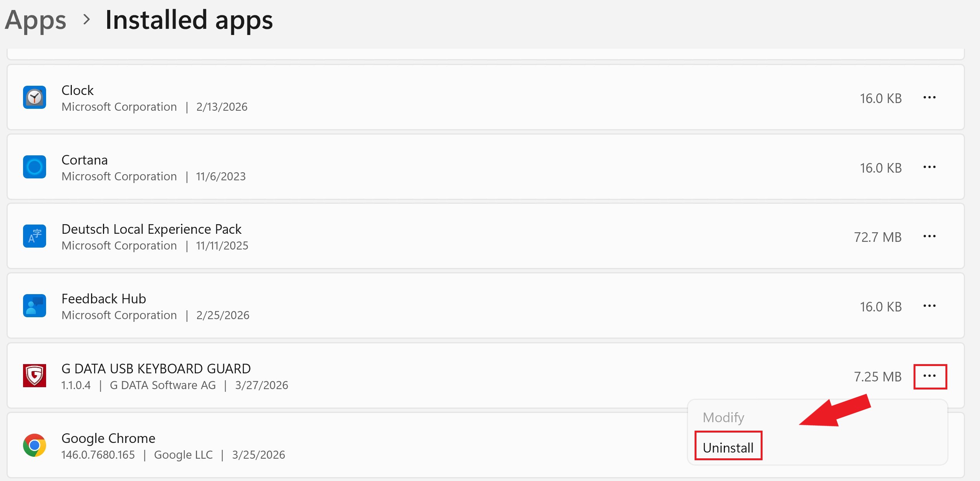The image size is (980, 481).
Task: Toggle the G DATA USB Keyboard Guard menu
Action: (930, 376)
